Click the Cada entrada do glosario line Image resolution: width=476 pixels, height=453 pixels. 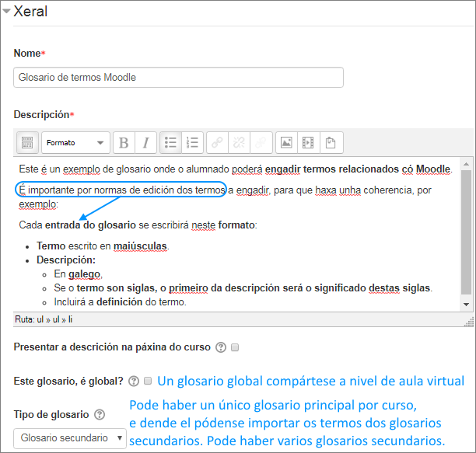138,225
